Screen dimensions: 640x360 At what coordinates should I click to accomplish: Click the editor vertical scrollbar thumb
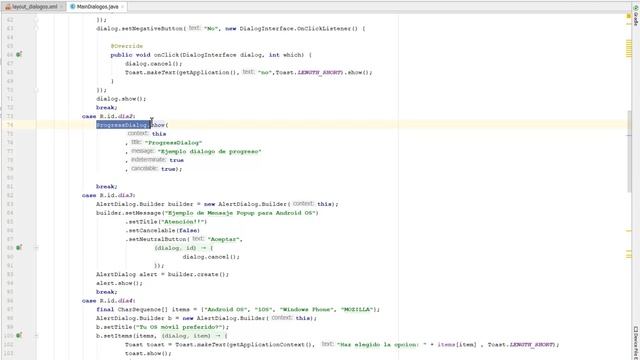pos(629,151)
